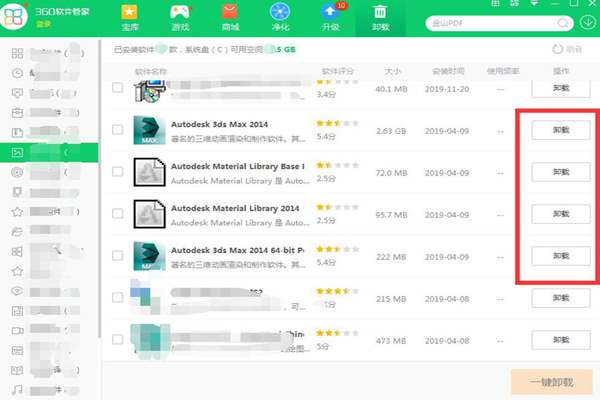Select the speech bubble sidebar category
The image size is (600, 400).
[x=17, y=291]
